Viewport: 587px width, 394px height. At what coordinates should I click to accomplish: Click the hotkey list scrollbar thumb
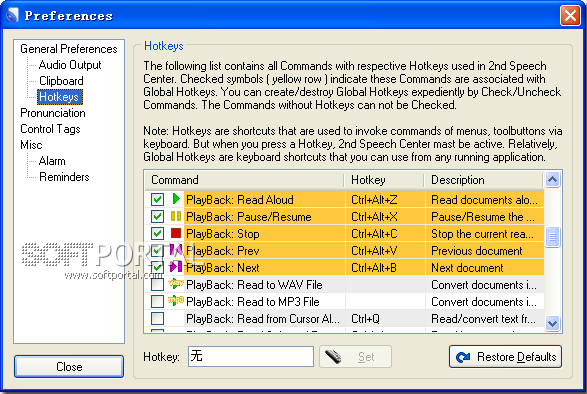point(553,237)
